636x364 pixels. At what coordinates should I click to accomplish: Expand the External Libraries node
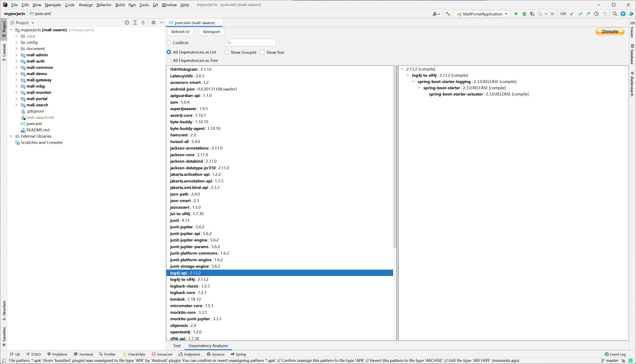click(11, 136)
